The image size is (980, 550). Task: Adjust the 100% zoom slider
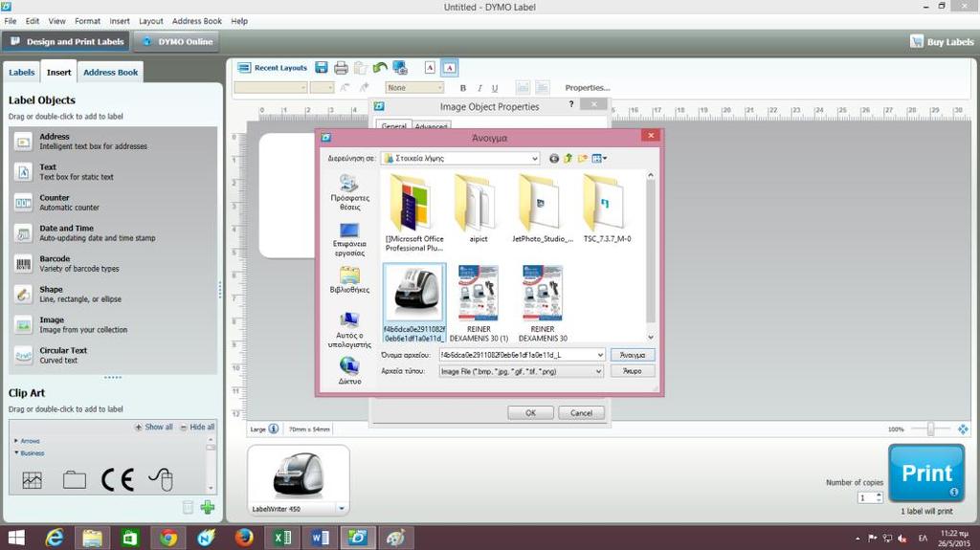coord(930,429)
